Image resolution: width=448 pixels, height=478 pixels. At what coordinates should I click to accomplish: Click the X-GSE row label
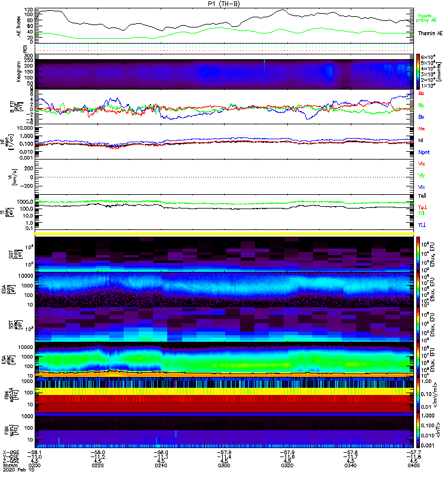pos(11,452)
